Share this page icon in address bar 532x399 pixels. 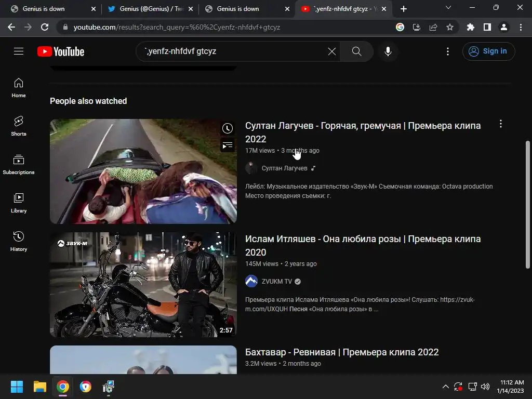point(433,27)
